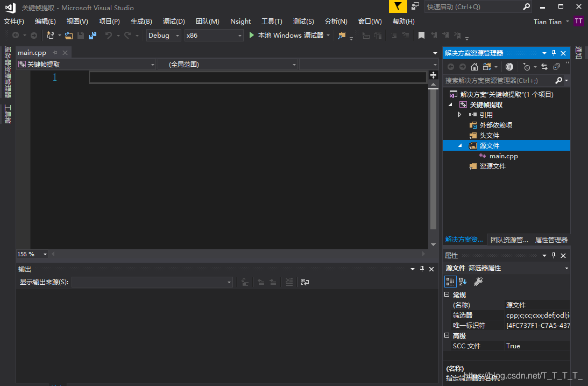The image size is (588, 386).
Task: Click the Solution Explorer search field
Action: (499, 80)
